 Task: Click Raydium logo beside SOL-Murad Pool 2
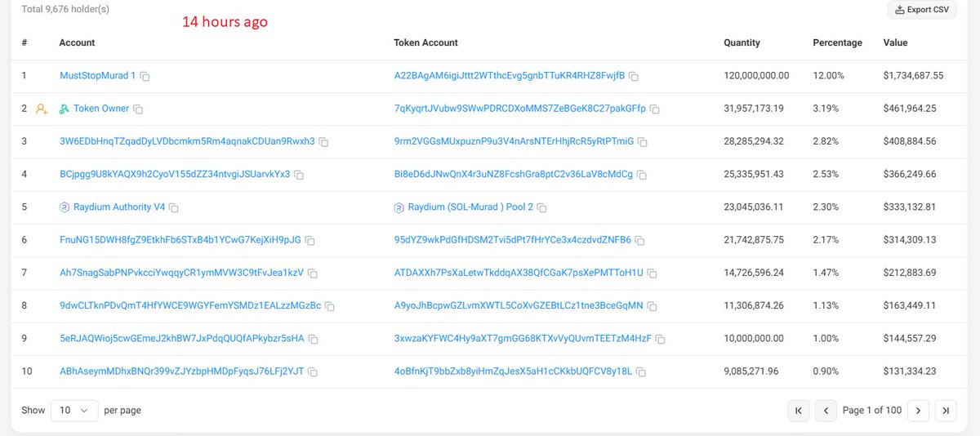(x=399, y=207)
